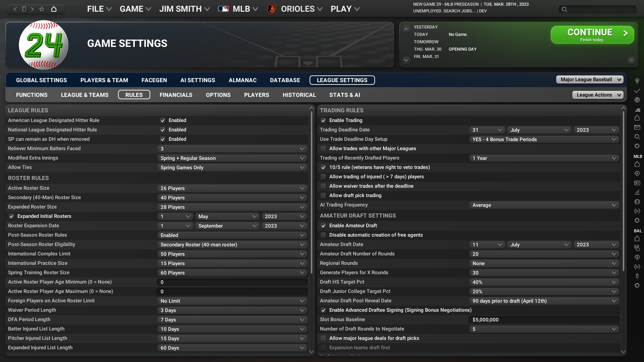Click the CONTINUE button to finish today

(x=592, y=34)
